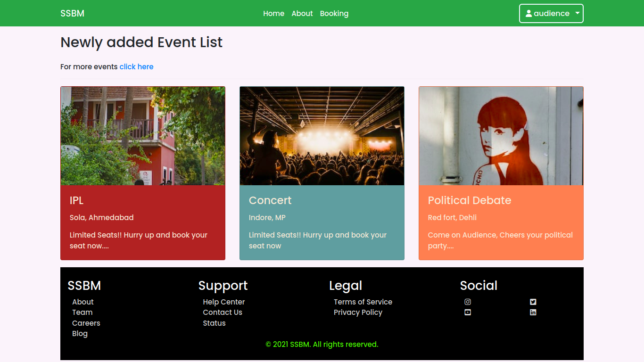Select the Concert card title
This screenshot has height=362, width=644.
270,200
